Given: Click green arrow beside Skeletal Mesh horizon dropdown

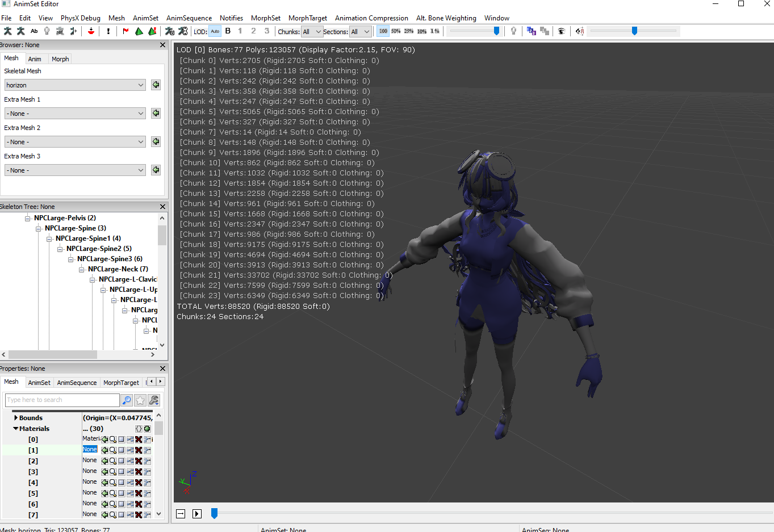Looking at the screenshot, I should tap(156, 85).
